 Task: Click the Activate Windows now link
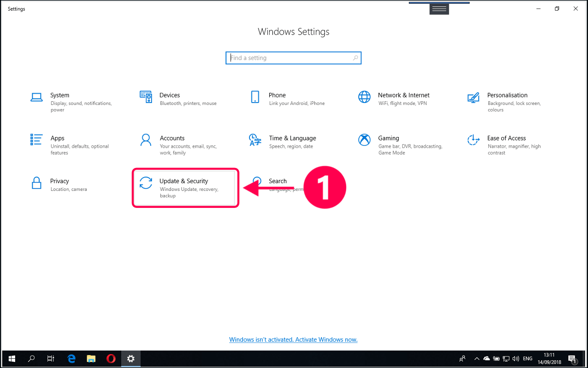click(x=293, y=339)
